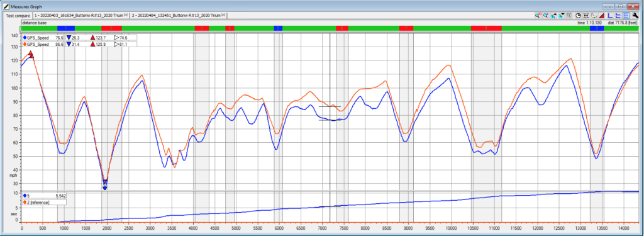Minimize the Measures Graph window
644x236 pixels.
pyautogui.click(x=608, y=6)
